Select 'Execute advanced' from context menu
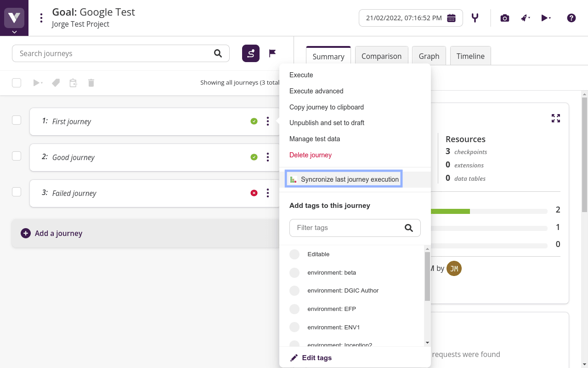Image resolution: width=588 pixels, height=368 pixels. coord(316,91)
